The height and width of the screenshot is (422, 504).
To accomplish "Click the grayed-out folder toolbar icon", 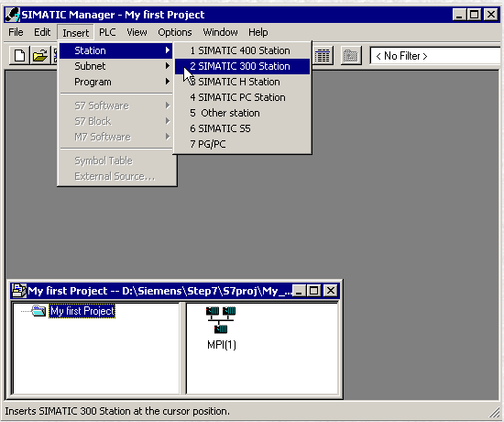I will pyautogui.click(x=351, y=56).
